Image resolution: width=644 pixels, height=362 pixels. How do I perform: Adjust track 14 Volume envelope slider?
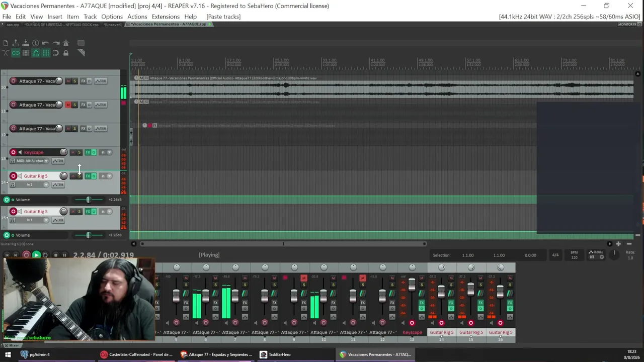tap(88, 200)
